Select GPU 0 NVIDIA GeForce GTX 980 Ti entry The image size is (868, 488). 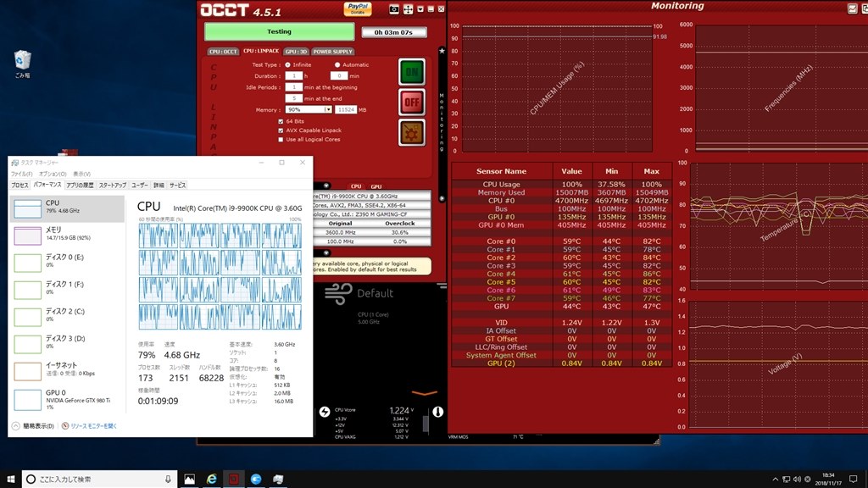(67, 399)
